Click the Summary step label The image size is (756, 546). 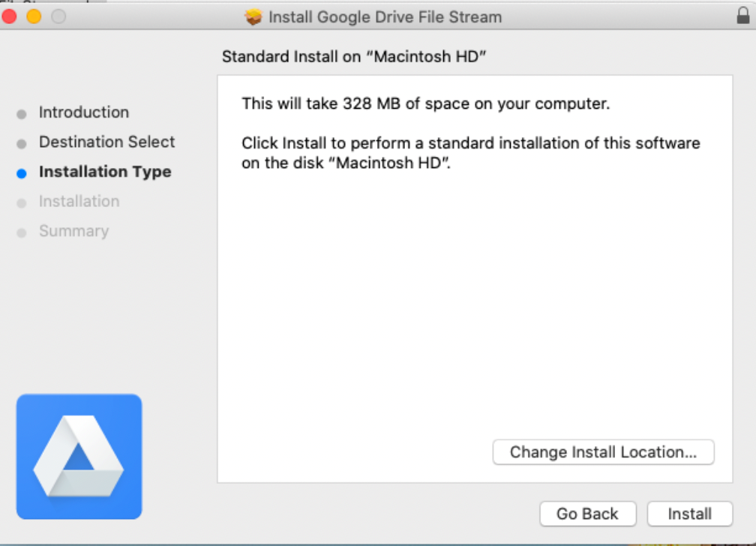73,231
